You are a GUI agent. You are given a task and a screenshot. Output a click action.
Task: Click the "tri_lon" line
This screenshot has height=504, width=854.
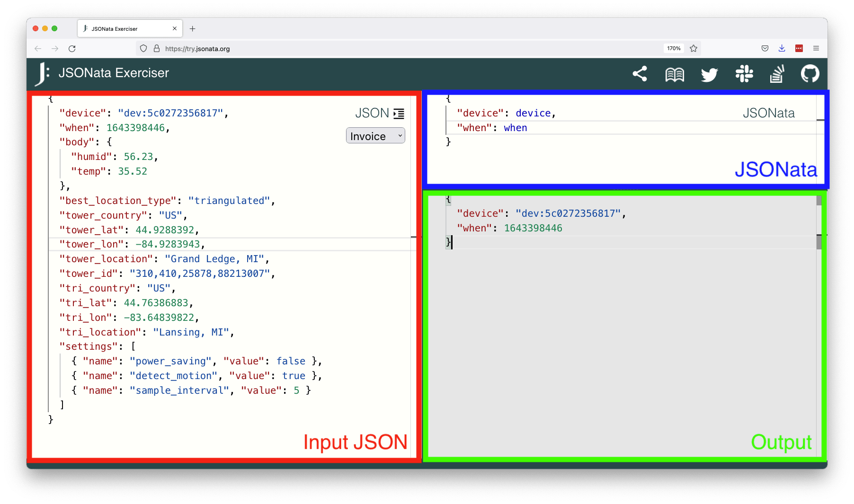[129, 318]
